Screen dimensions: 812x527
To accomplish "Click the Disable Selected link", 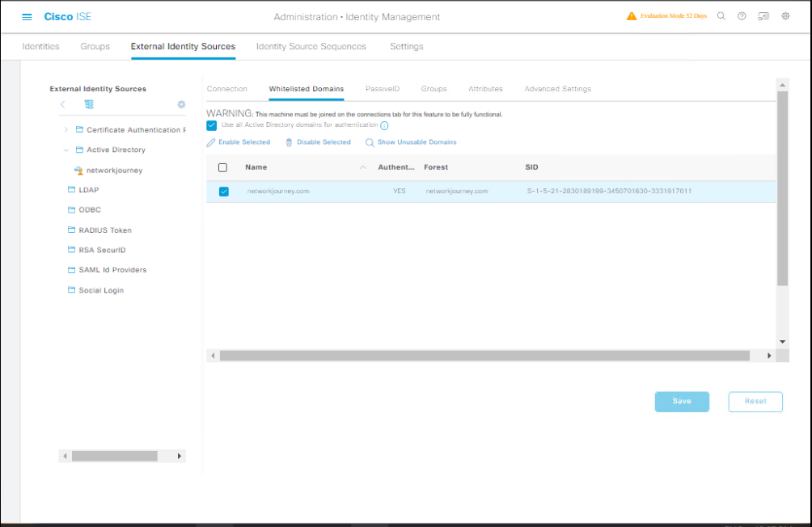I will pyautogui.click(x=324, y=142).
